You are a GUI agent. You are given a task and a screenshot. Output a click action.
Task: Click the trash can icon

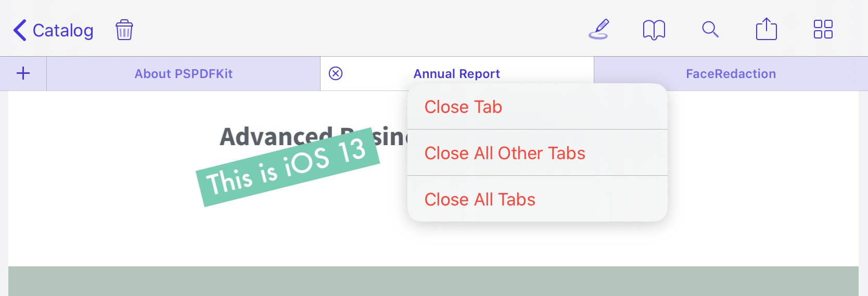[x=124, y=30]
